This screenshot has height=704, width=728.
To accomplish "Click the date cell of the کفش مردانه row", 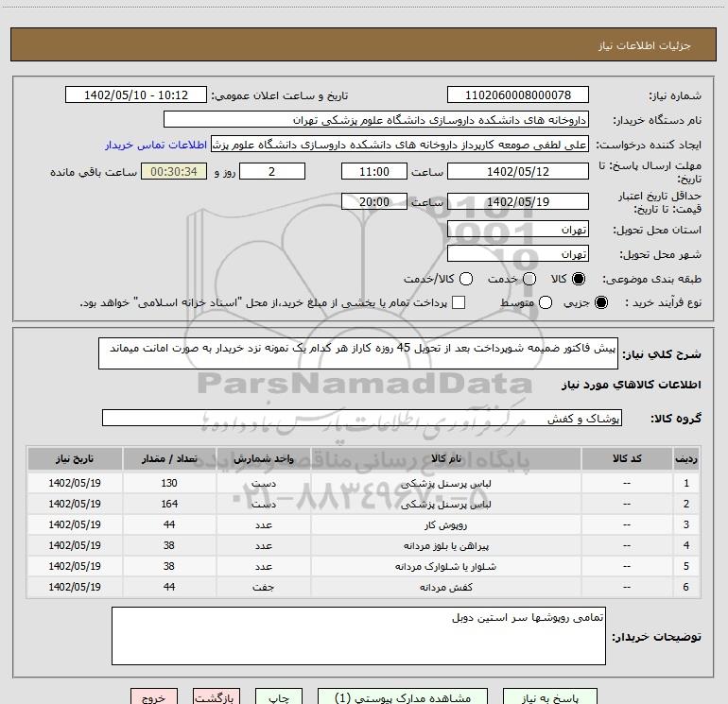I will pyautogui.click(x=75, y=587).
